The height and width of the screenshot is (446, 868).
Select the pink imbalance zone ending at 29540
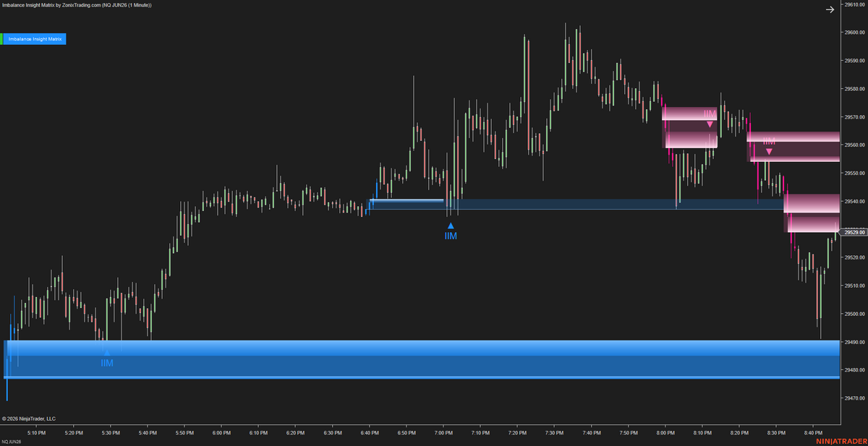pos(812,213)
